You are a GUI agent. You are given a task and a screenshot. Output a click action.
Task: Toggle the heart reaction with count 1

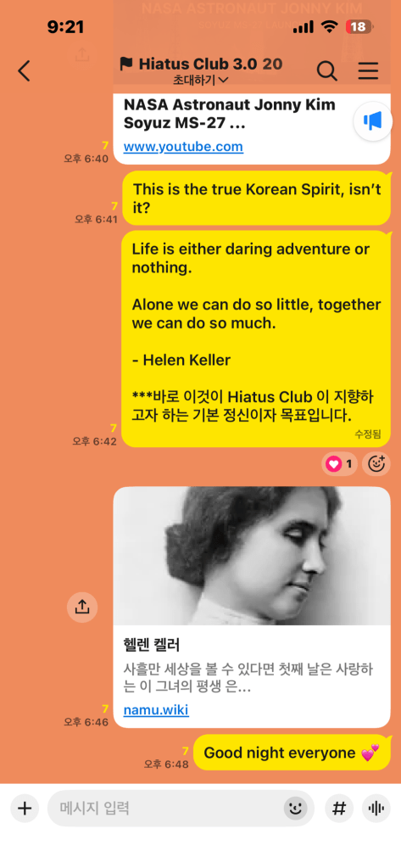[340, 464]
